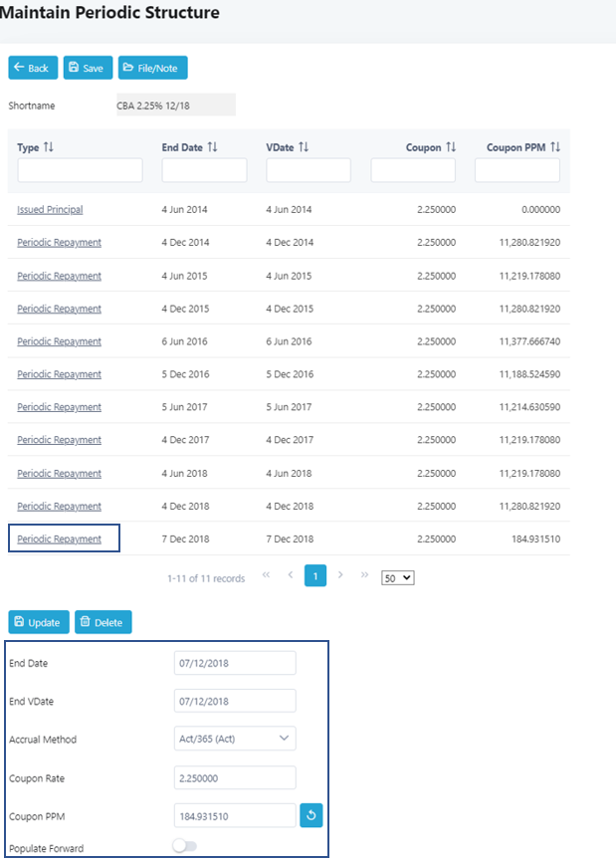616x860 pixels.
Task: Click the Save button
Action: tap(88, 68)
